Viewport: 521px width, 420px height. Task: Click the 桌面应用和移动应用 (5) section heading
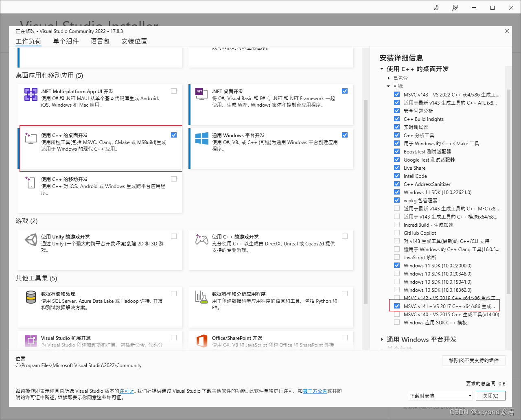point(49,75)
